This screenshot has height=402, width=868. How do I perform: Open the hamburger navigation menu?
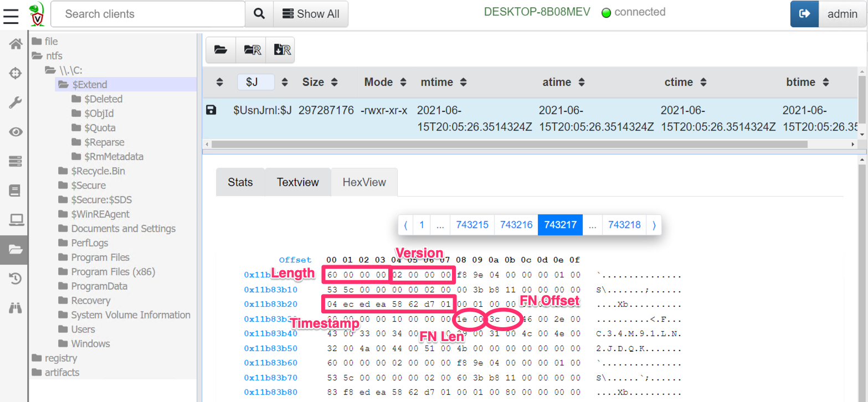(11, 15)
